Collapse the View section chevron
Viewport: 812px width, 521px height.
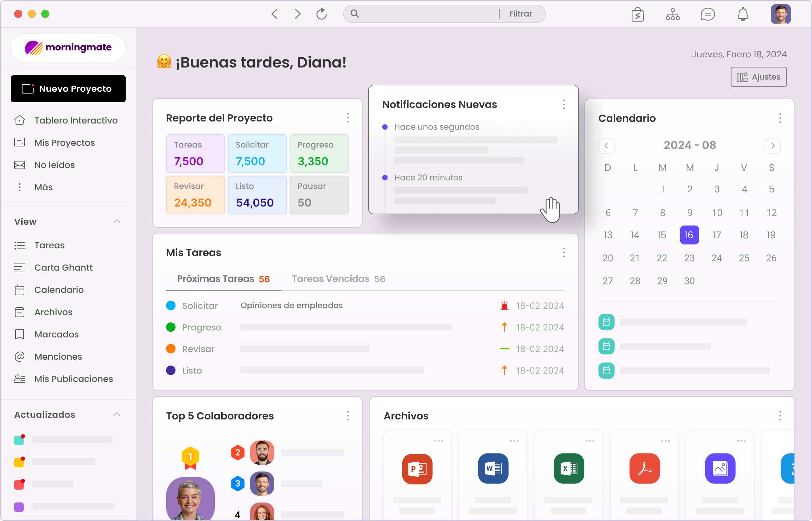click(x=117, y=221)
